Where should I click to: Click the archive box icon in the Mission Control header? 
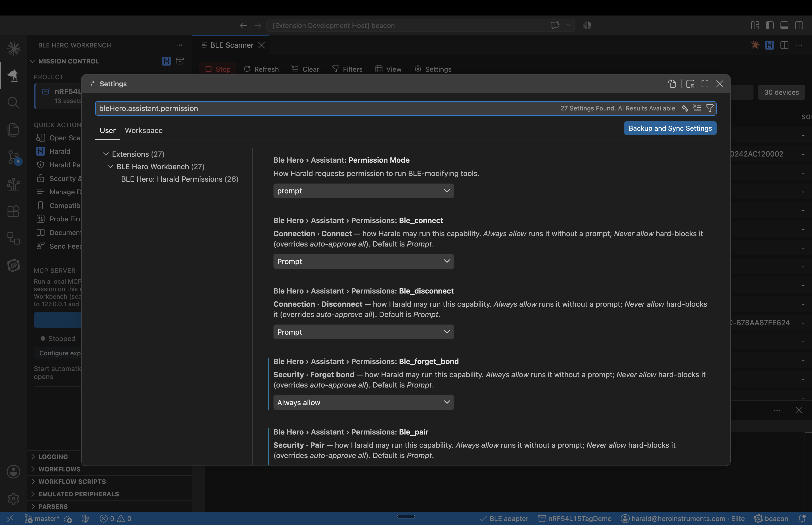pyautogui.click(x=180, y=61)
